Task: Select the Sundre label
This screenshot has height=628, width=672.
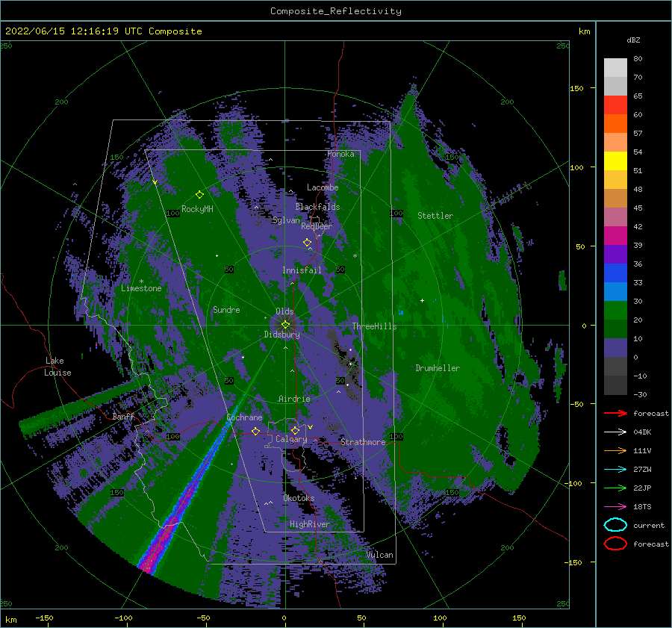Action: [x=226, y=309]
